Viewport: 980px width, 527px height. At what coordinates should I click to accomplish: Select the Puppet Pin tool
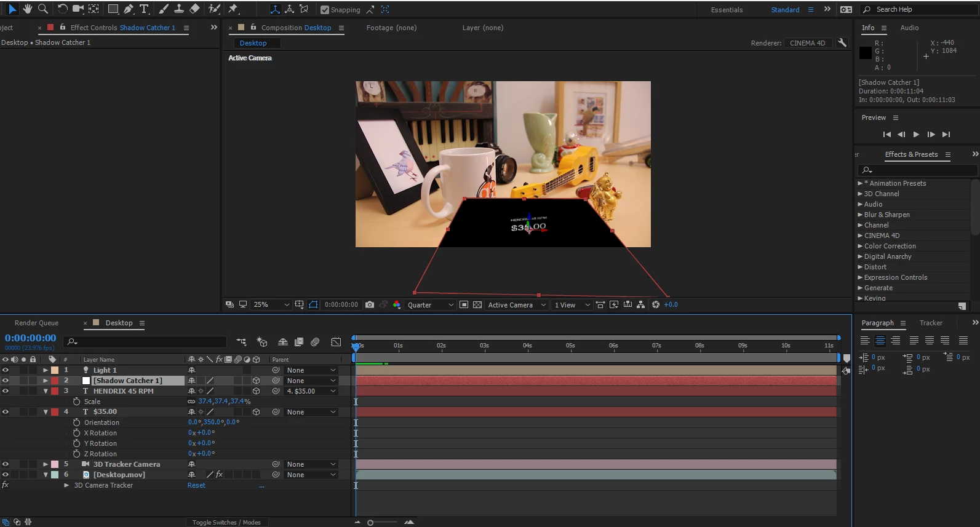[x=233, y=9]
